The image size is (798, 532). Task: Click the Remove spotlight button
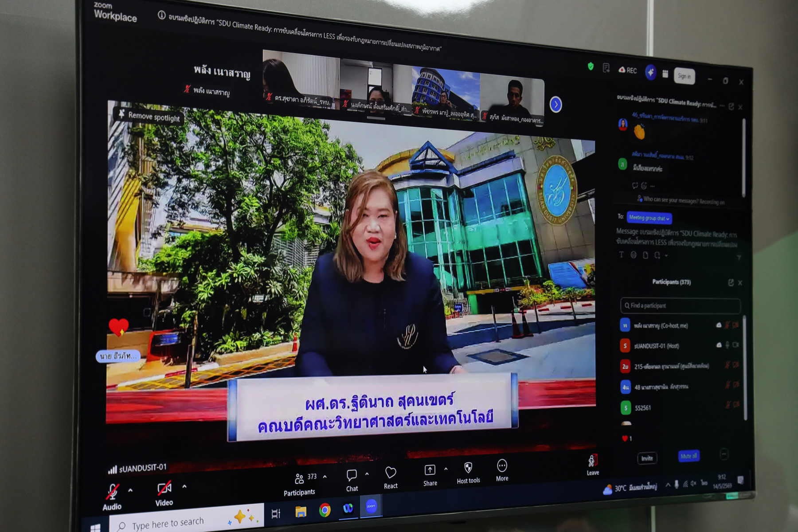(149, 116)
